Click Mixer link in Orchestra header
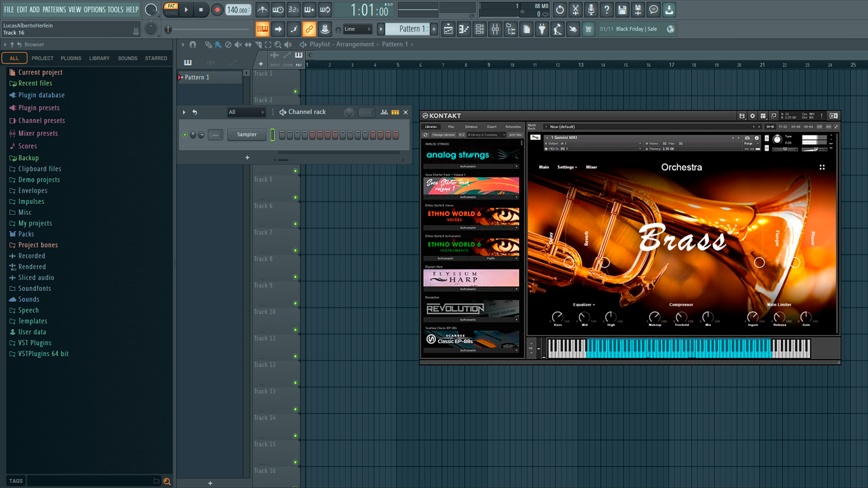Image resolution: width=868 pixels, height=488 pixels. [x=592, y=167]
